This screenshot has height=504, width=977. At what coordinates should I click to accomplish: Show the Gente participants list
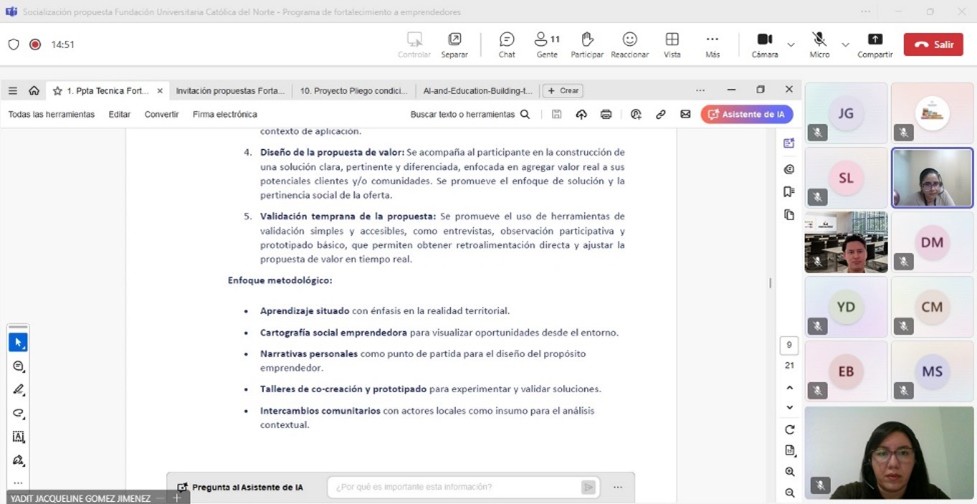(x=546, y=44)
